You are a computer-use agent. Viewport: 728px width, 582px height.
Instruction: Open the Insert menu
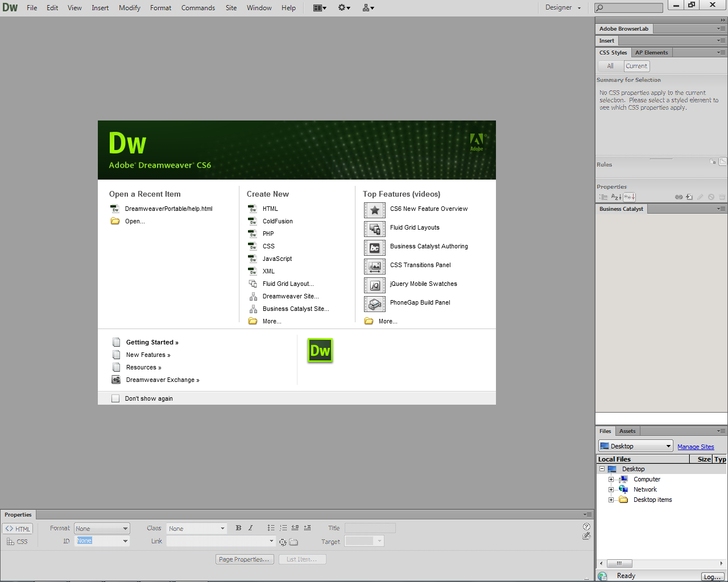pyautogui.click(x=100, y=8)
